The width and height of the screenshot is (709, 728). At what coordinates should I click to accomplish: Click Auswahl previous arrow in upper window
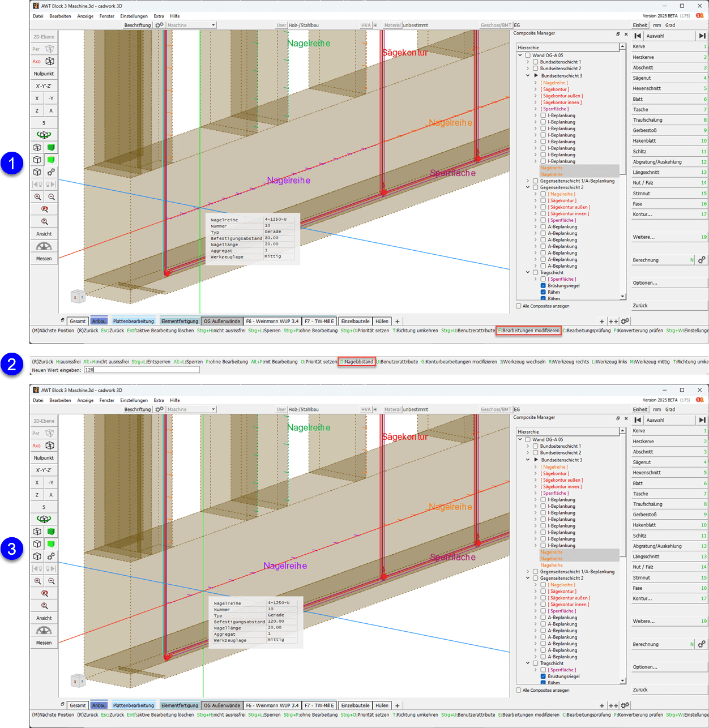pos(638,36)
